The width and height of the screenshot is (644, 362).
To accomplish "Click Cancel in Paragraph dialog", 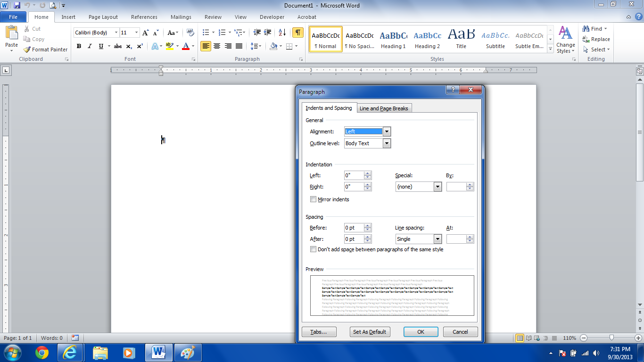I will point(460,332).
